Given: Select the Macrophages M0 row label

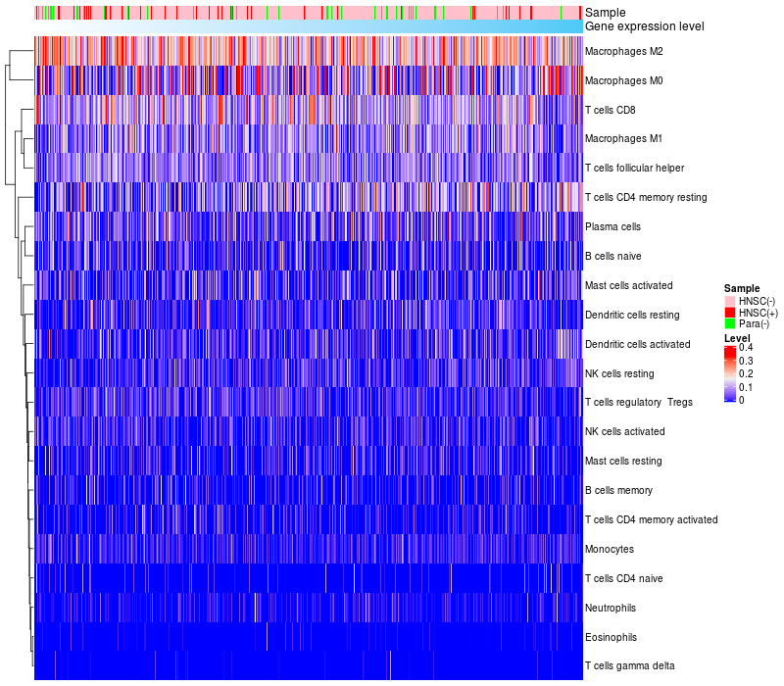Looking at the screenshot, I should coord(621,80).
